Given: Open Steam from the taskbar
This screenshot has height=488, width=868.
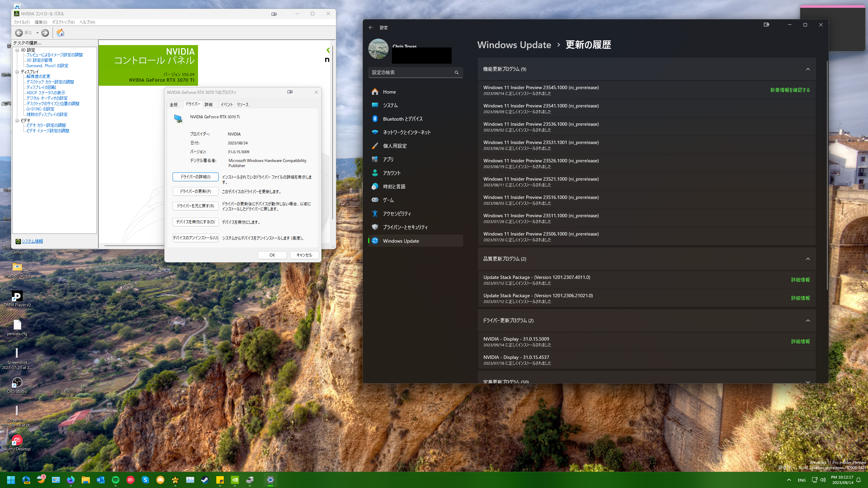Looking at the screenshot, I should tap(205, 480).
